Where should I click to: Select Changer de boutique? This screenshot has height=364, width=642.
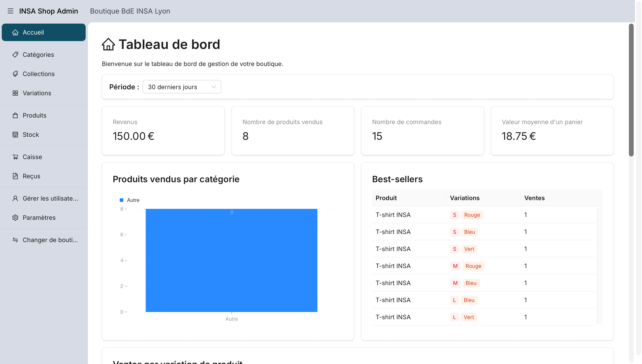pos(44,240)
